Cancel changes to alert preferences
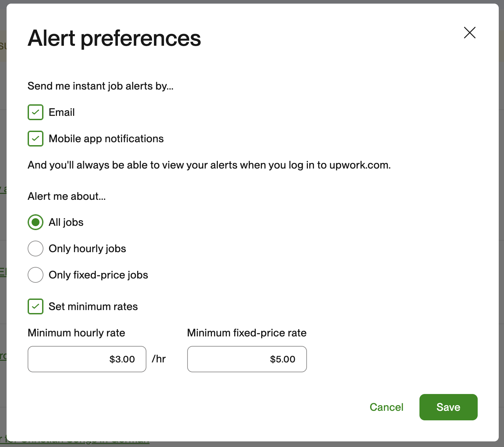Viewport: 504px width, 447px height. coord(387,407)
